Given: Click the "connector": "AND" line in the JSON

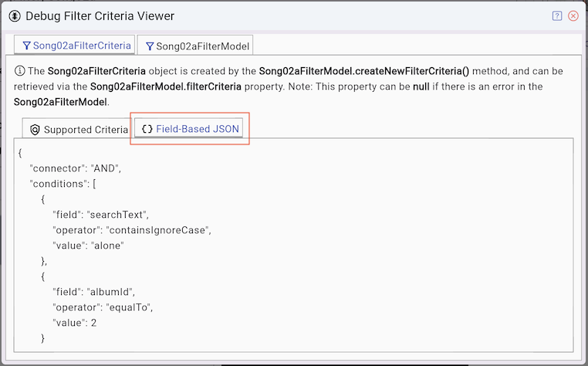Looking at the screenshot, I should pyautogui.click(x=76, y=168).
